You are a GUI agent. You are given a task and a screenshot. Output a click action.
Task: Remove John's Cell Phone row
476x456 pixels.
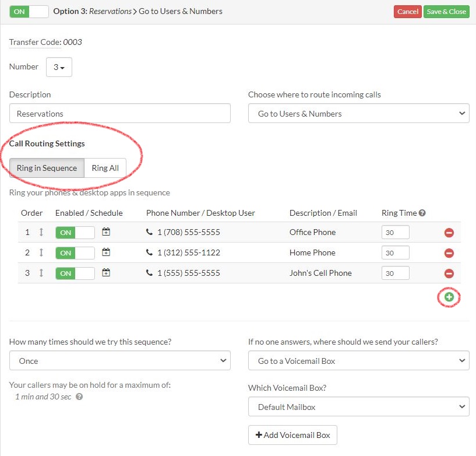point(449,273)
